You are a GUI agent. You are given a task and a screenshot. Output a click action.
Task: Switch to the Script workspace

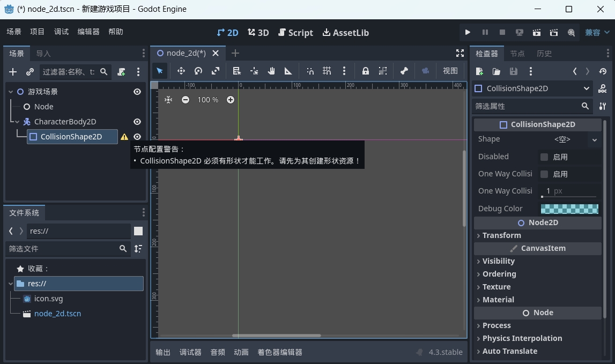click(x=295, y=33)
